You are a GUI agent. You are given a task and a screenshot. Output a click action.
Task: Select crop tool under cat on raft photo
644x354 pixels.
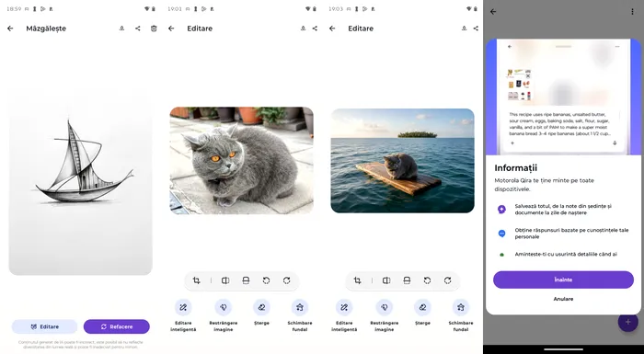pyautogui.click(x=357, y=280)
